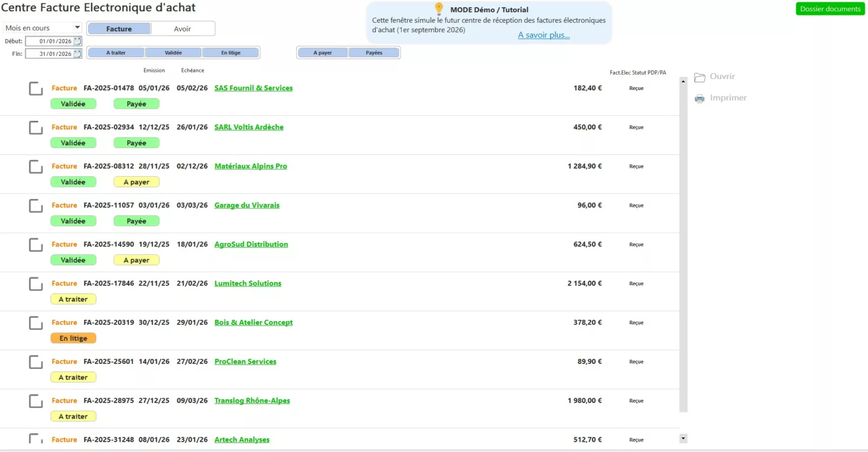Image resolution: width=868 pixels, height=452 pixels.
Task: Click the Début date input field
Action: [50, 41]
